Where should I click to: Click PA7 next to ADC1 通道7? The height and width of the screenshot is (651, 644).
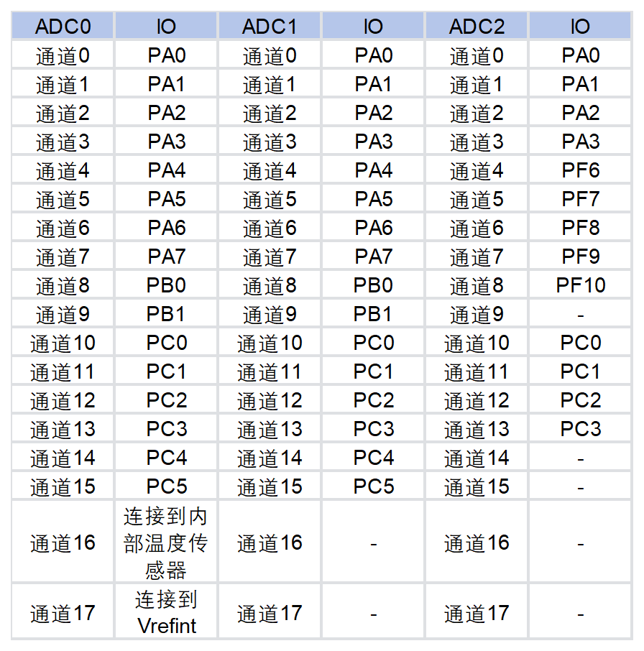[373, 256]
